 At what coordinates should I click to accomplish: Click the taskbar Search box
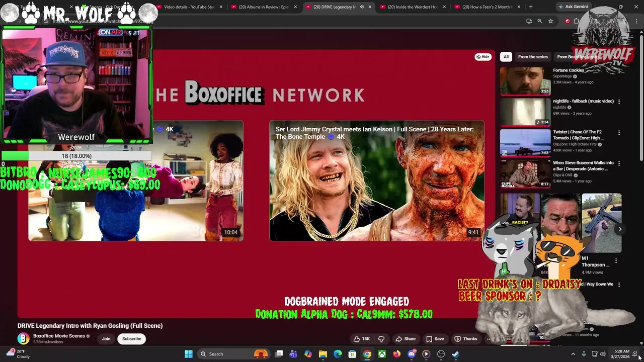(x=234, y=354)
